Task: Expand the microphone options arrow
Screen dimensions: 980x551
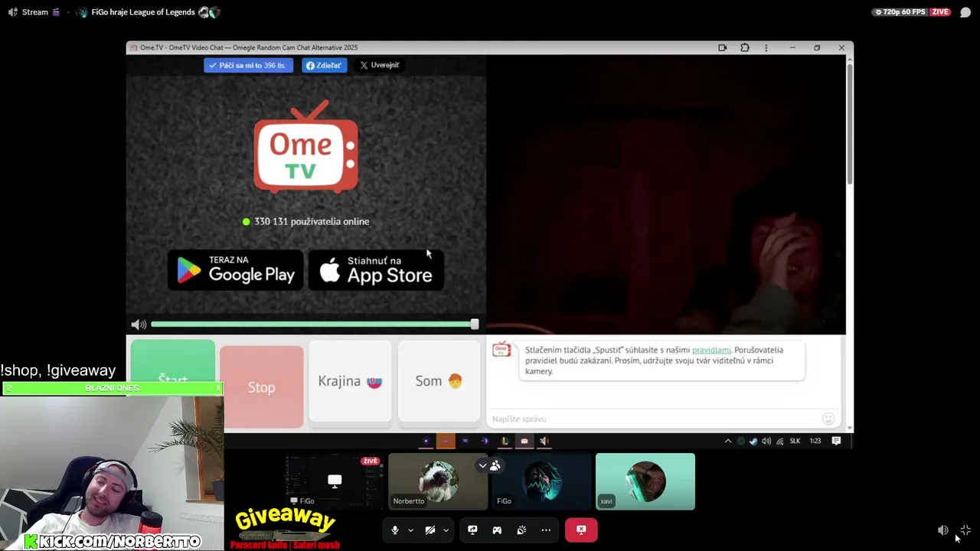Action: click(x=410, y=530)
